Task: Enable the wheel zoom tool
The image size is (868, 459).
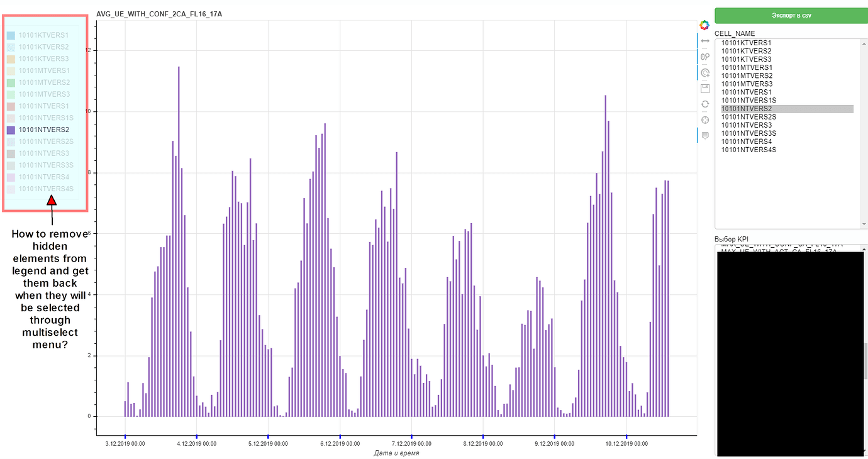Action: 705,57
